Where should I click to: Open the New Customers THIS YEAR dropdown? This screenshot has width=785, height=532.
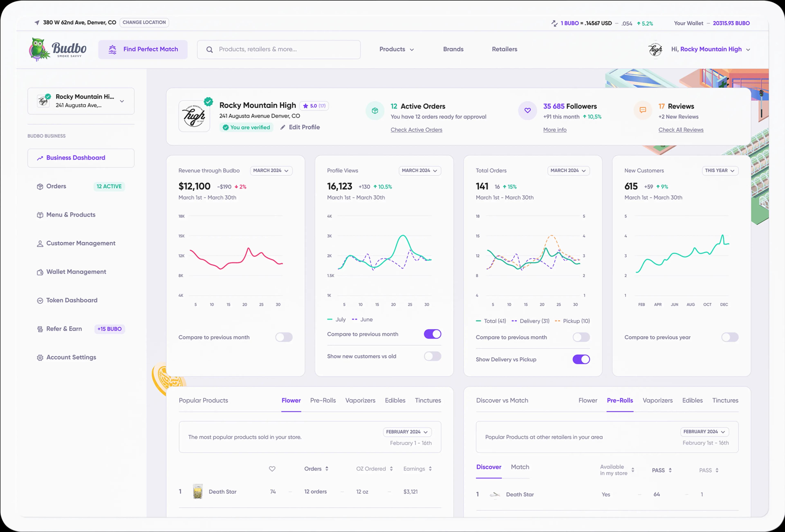[x=720, y=171]
